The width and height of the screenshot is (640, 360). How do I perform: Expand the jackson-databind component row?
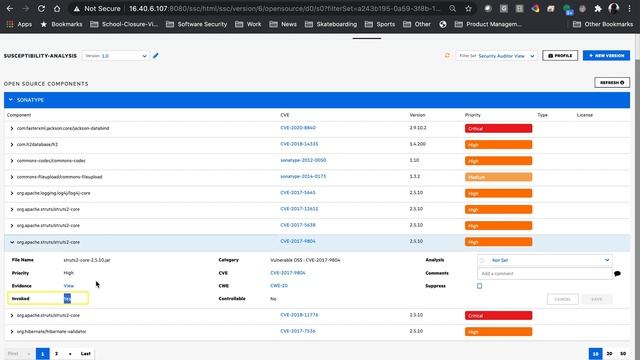coord(12,128)
